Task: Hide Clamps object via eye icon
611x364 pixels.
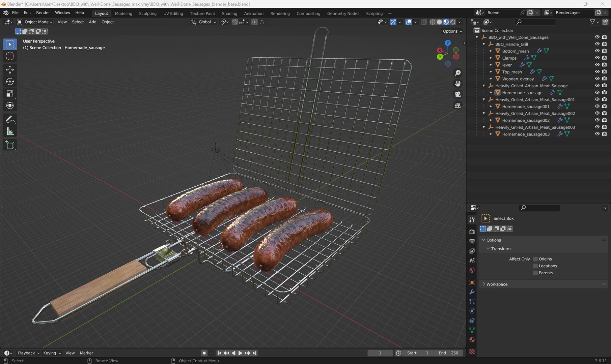Action: pyautogui.click(x=597, y=58)
